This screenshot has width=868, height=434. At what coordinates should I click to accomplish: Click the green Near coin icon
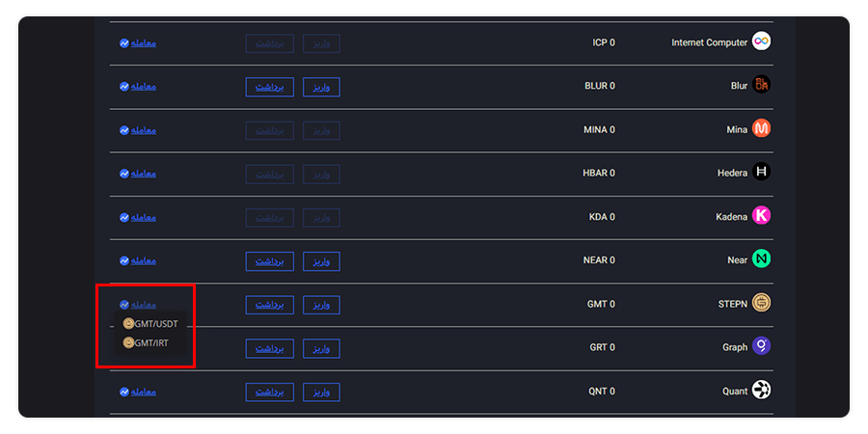(x=761, y=259)
